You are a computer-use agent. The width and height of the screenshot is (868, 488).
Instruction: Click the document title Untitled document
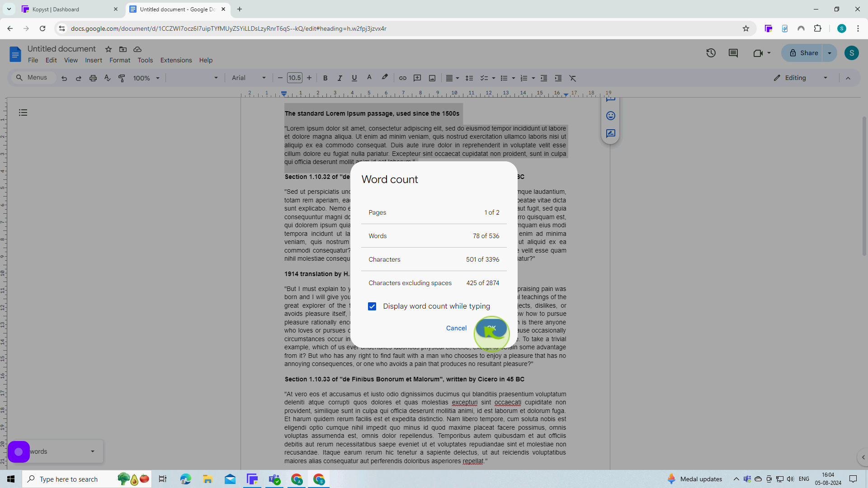(61, 49)
